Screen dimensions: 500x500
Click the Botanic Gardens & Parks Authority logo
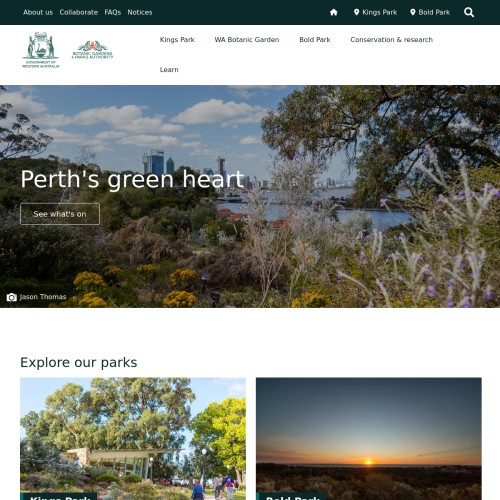tap(93, 50)
